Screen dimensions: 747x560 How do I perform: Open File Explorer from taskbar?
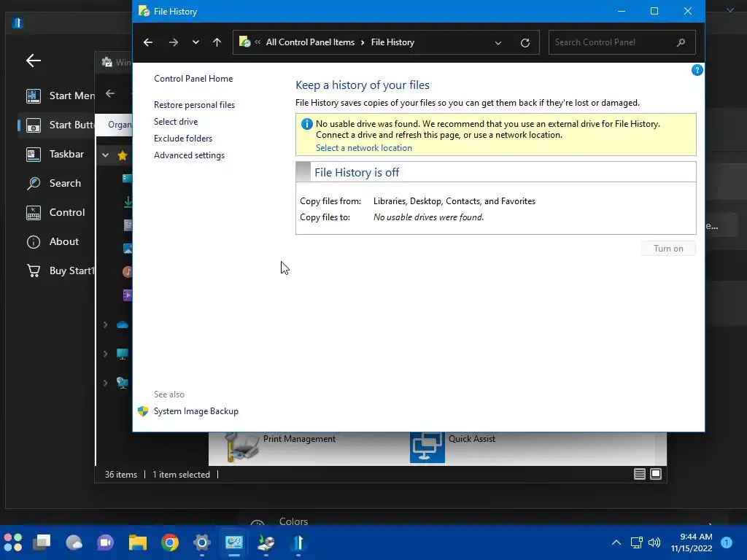(138, 542)
